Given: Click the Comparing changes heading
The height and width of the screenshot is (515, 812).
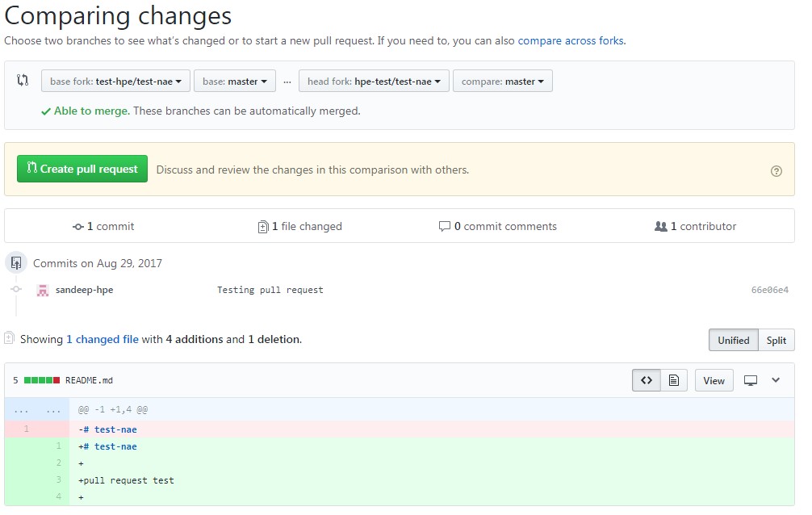Looking at the screenshot, I should [118, 15].
